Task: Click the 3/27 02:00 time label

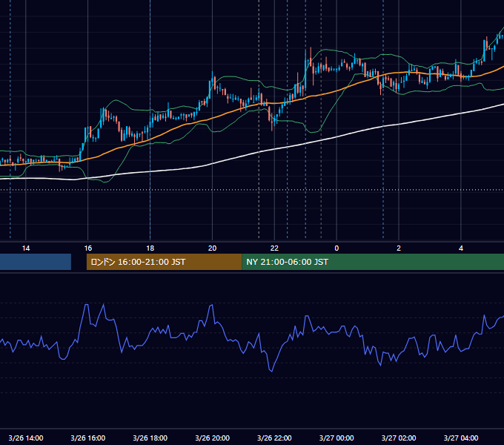Action: [399, 438]
